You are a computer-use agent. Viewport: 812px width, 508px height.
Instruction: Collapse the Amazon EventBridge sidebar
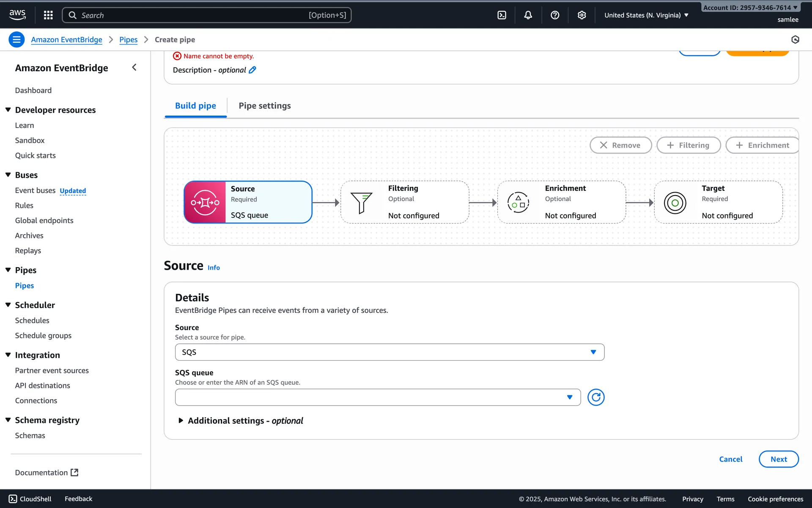[x=134, y=67]
